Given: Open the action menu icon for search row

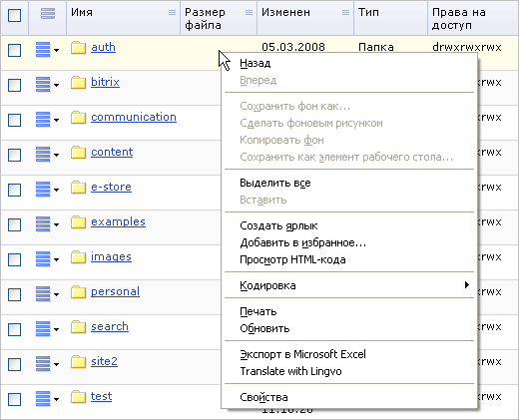Looking at the screenshot, I should (x=47, y=329).
